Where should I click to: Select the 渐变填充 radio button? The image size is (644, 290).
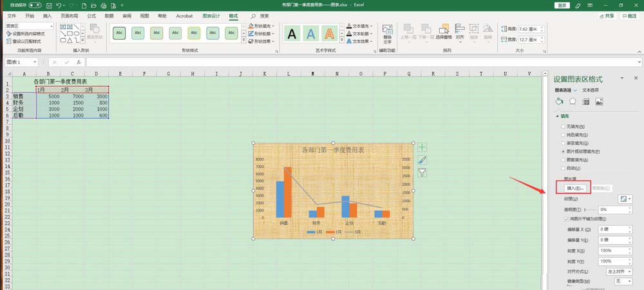click(563, 143)
